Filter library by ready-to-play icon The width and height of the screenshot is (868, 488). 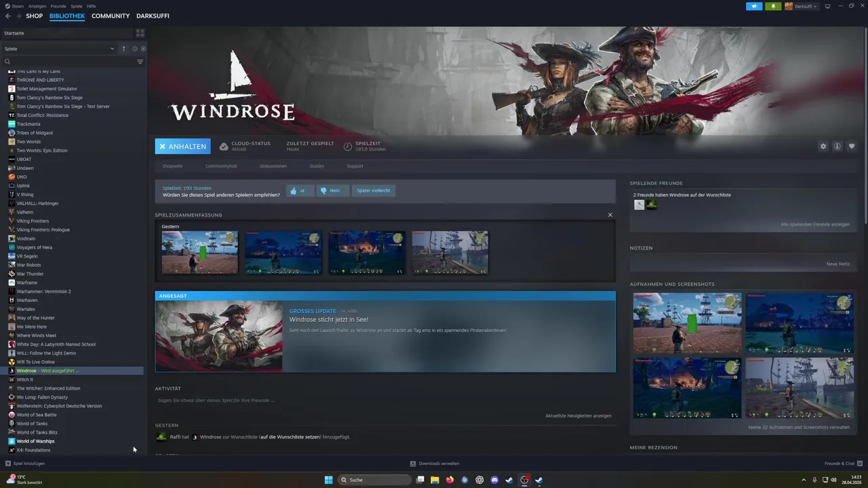(x=143, y=49)
